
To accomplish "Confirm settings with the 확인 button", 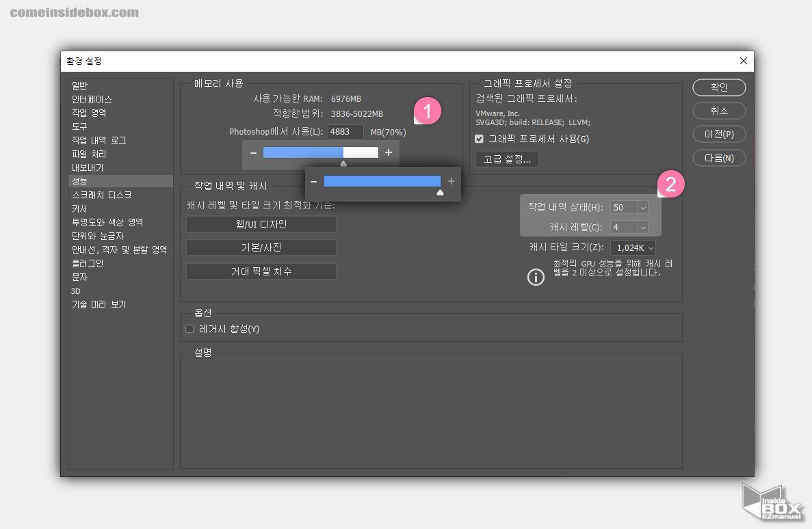I will pos(719,87).
